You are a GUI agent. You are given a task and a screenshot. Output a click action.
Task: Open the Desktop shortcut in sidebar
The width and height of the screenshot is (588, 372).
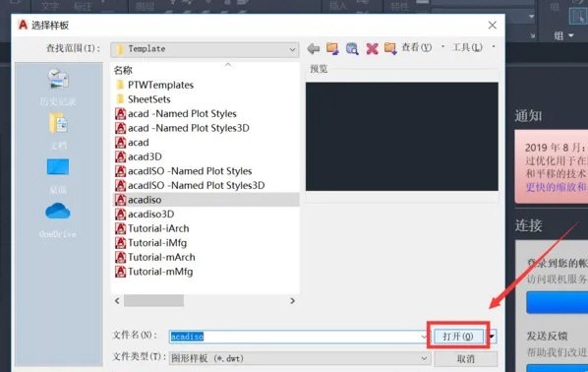[x=58, y=176]
